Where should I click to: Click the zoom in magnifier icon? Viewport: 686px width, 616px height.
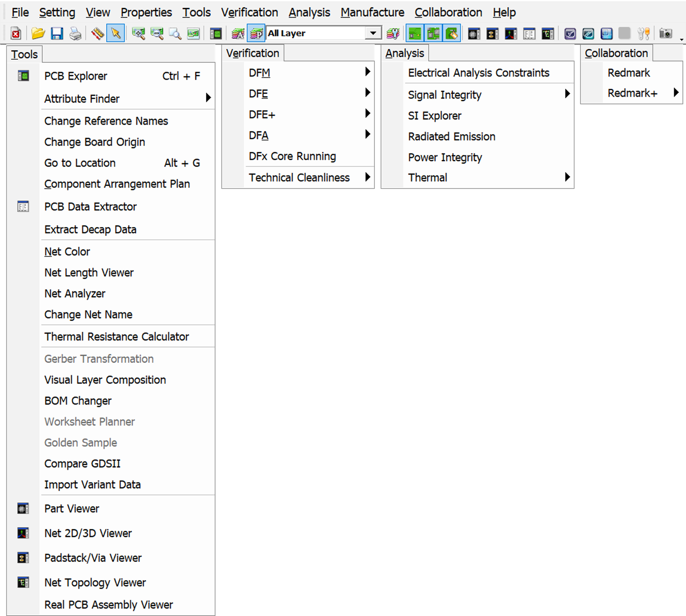coord(138,34)
